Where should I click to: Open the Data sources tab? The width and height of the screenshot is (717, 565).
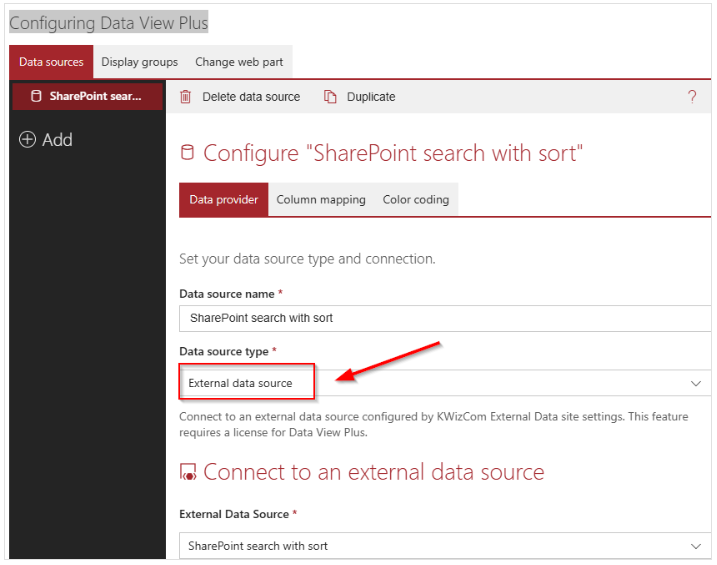coord(51,62)
